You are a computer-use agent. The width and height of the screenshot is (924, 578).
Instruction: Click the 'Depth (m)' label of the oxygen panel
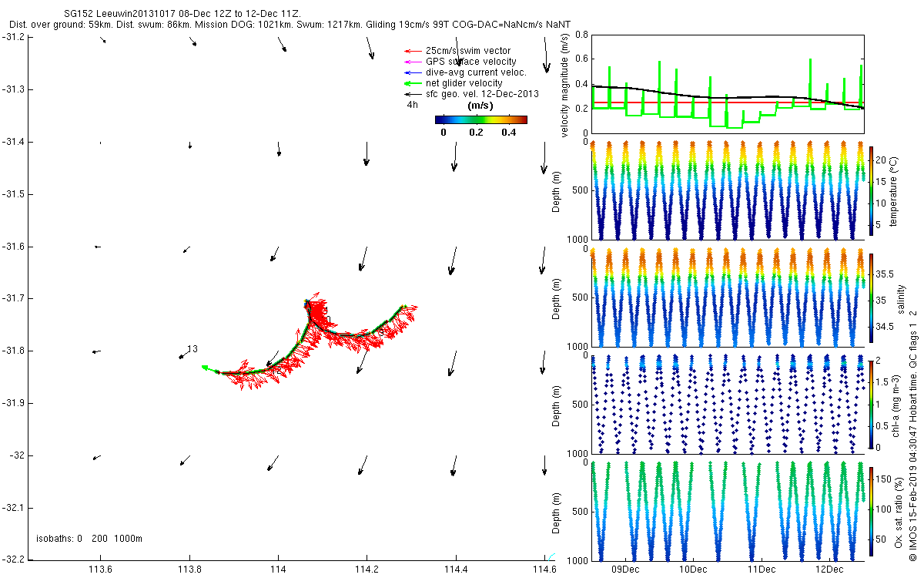click(557, 512)
